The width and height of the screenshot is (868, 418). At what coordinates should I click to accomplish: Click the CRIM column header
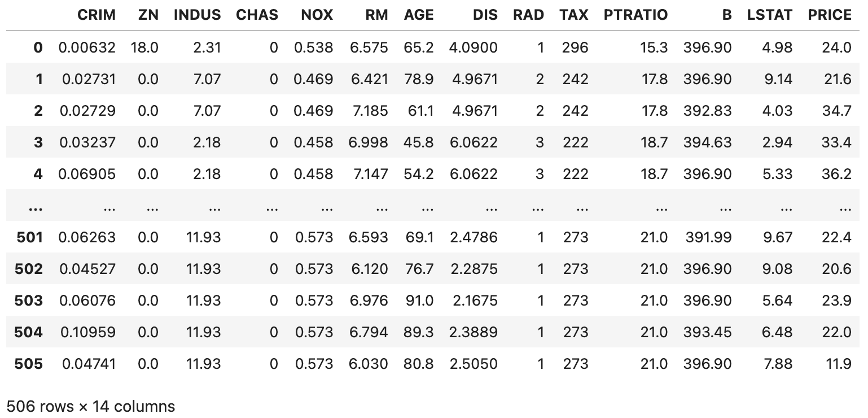(x=96, y=15)
